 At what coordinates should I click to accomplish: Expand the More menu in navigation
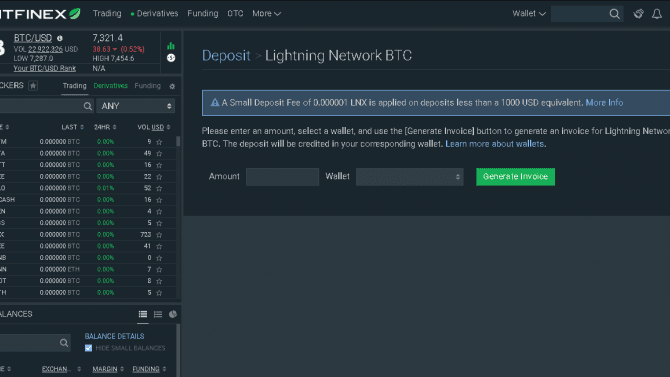(x=266, y=14)
